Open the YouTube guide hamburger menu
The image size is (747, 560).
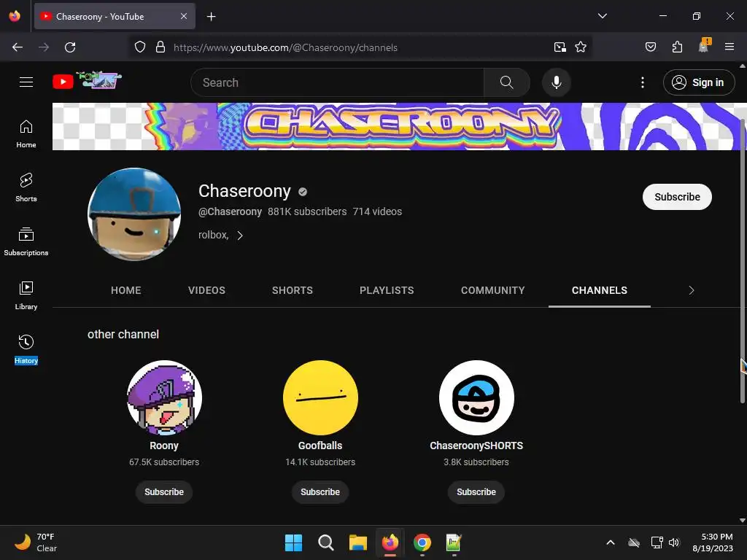[26, 82]
